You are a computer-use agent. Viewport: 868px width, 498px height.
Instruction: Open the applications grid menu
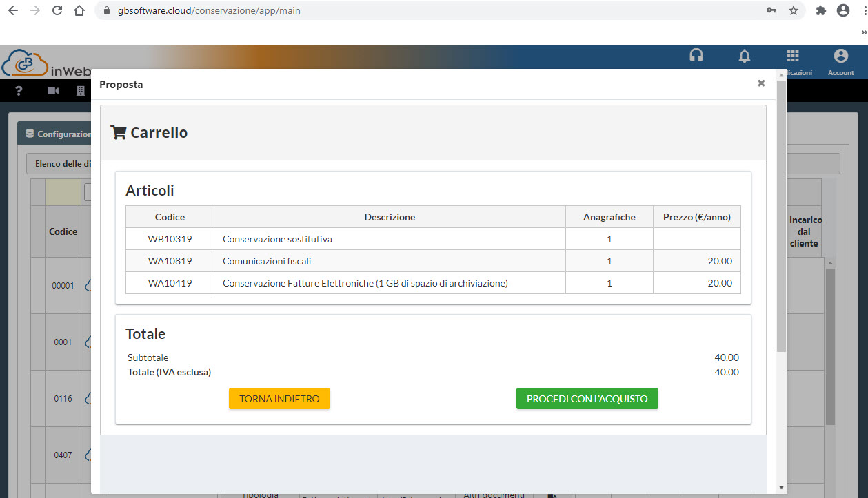coord(793,56)
